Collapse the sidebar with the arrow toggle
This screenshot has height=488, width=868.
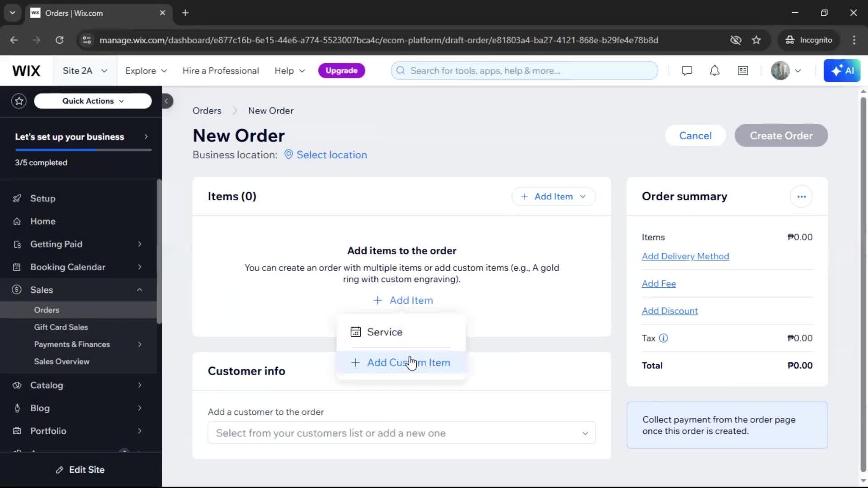pyautogui.click(x=166, y=101)
